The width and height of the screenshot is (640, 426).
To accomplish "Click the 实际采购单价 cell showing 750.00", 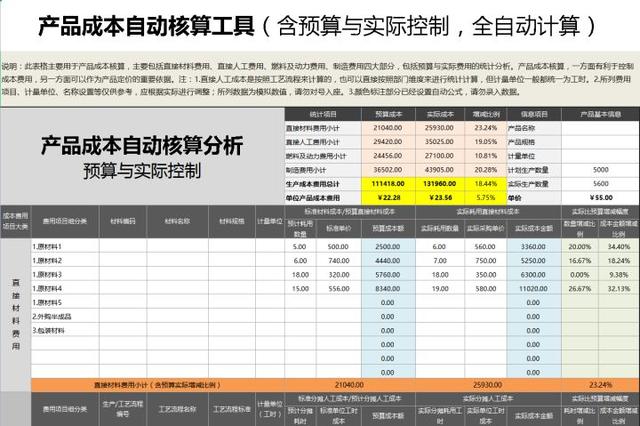I will (485, 260).
